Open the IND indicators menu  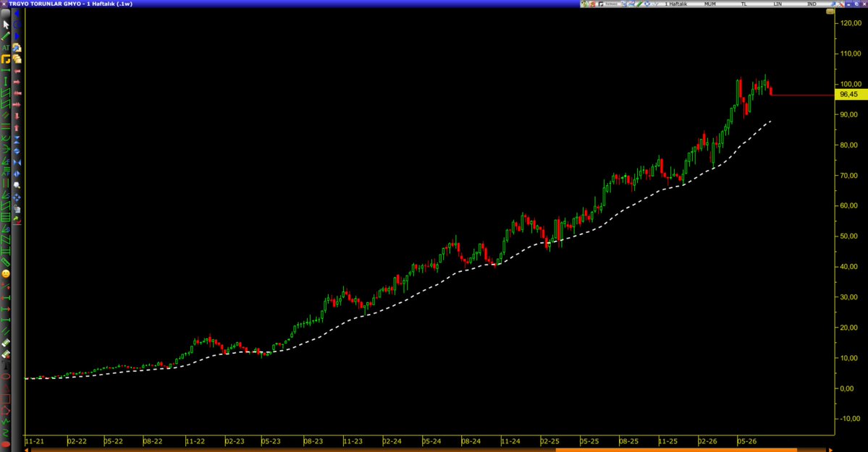click(x=812, y=4)
